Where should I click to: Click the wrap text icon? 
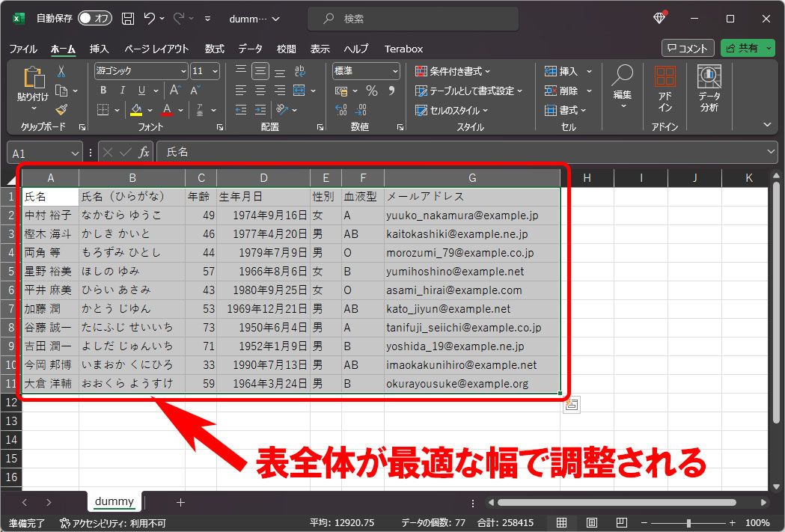click(299, 71)
